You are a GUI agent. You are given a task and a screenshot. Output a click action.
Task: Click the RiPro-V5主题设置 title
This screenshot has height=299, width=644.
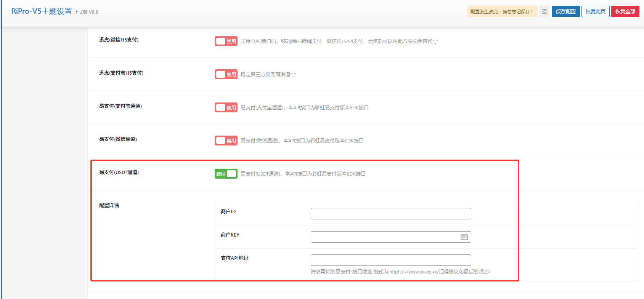(x=42, y=11)
